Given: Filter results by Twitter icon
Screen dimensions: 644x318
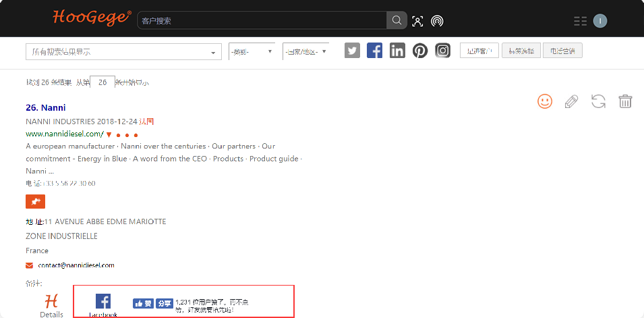Looking at the screenshot, I should (353, 51).
